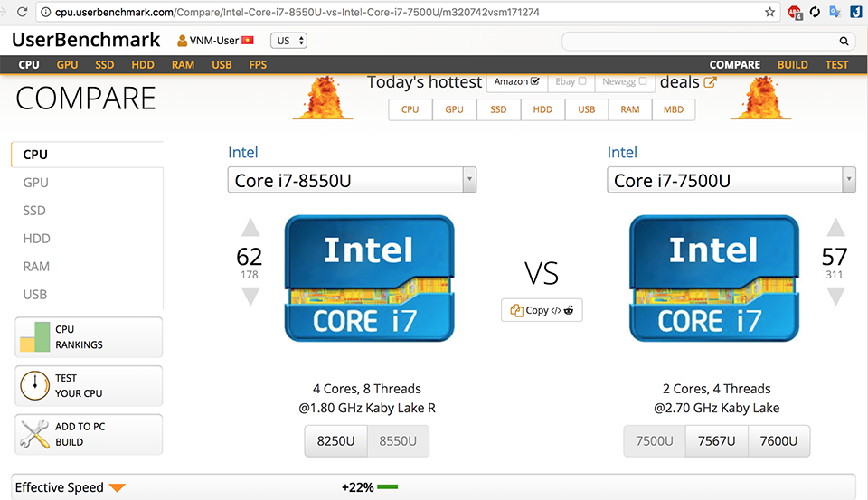Viewport: 868px width, 500px height.
Task: Go to COMPARE in the navigation bar
Action: (x=734, y=65)
